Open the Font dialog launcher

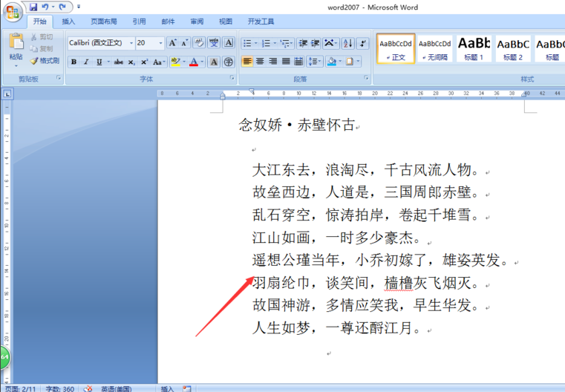pos(232,78)
